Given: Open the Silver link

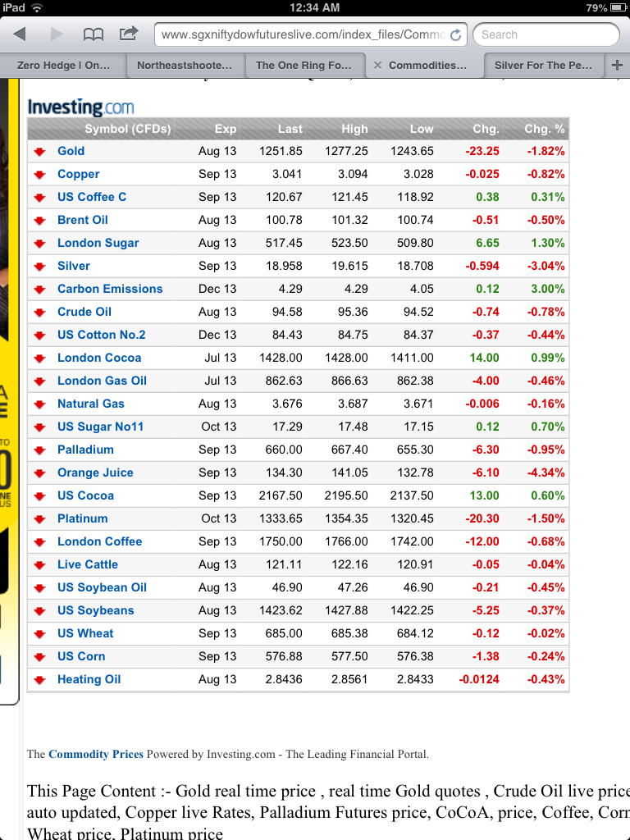Looking at the screenshot, I should coord(73,267).
